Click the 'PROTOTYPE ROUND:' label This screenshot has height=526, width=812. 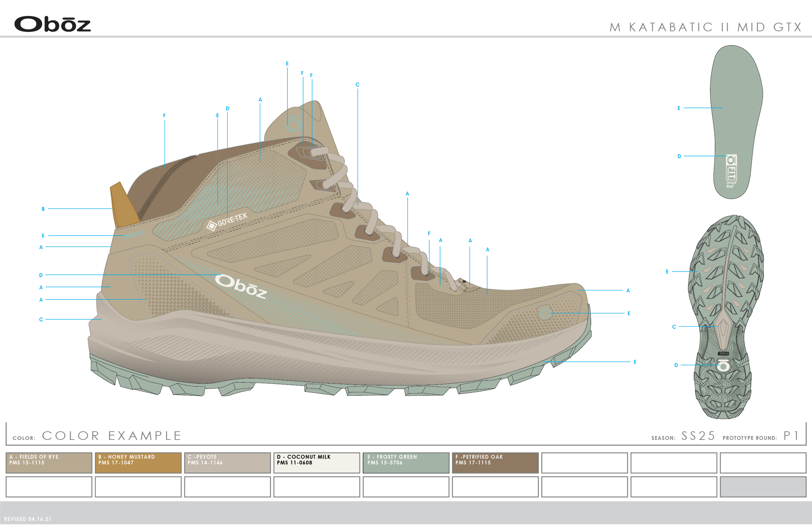(x=750, y=439)
